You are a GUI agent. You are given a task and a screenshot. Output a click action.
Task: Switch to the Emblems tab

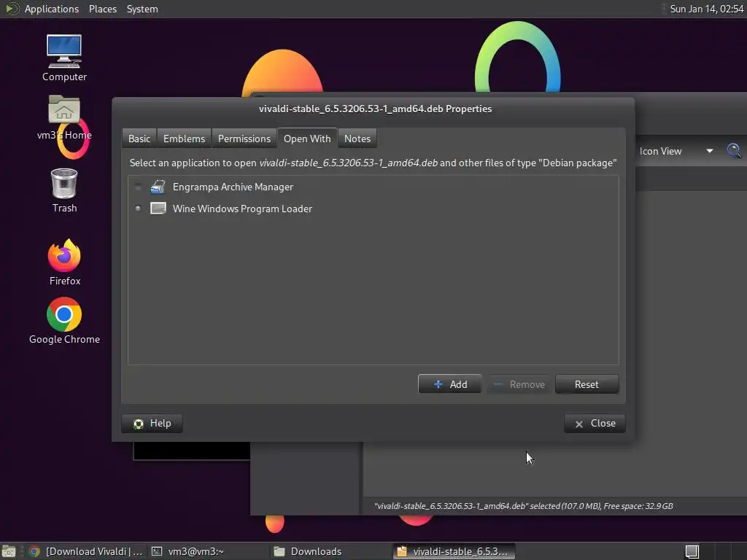tap(184, 139)
